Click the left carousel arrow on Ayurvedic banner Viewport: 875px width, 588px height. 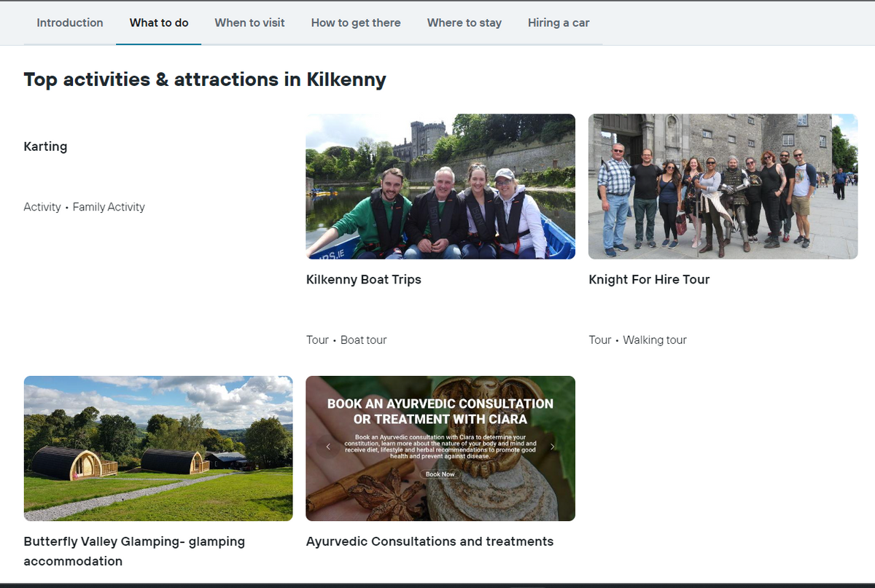pyautogui.click(x=328, y=447)
